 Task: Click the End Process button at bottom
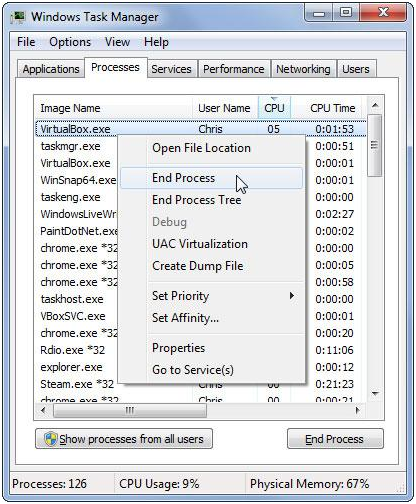pyautogui.click(x=335, y=439)
